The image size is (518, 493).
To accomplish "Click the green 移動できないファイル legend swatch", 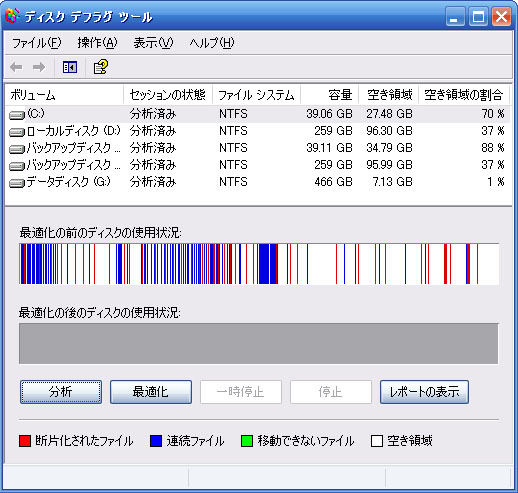I will pyautogui.click(x=247, y=441).
